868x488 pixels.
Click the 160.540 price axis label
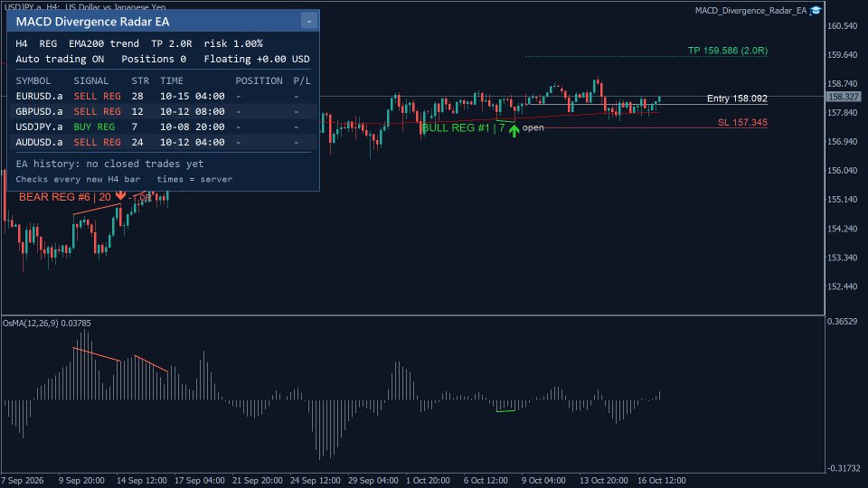click(842, 26)
